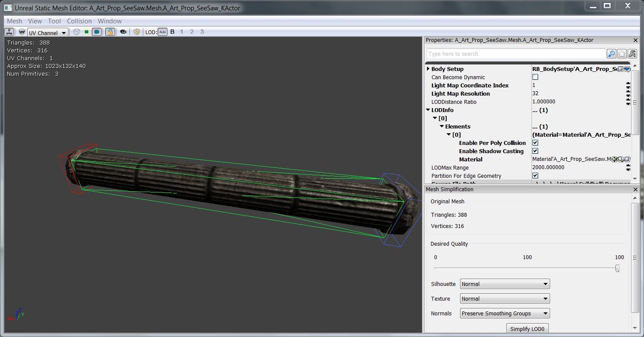Select LOD level 1
Viewport: 644px width, 337px height.
pos(182,32)
